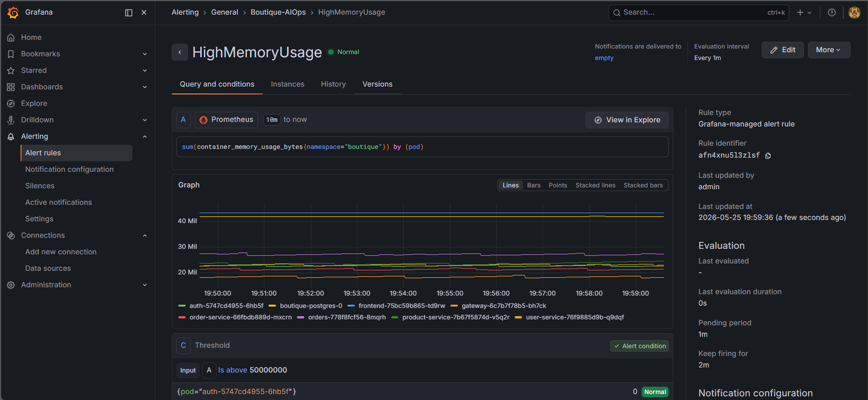Image resolution: width=868 pixels, height=400 pixels.
Task: Open Add new connection in sidebar
Action: click(61, 252)
